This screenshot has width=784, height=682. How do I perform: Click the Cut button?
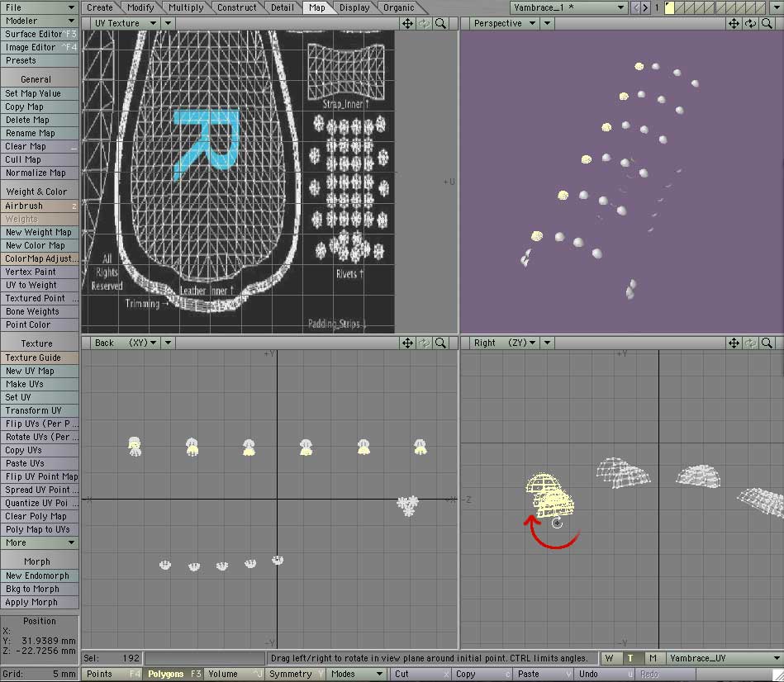pyautogui.click(x=420, y=674)
